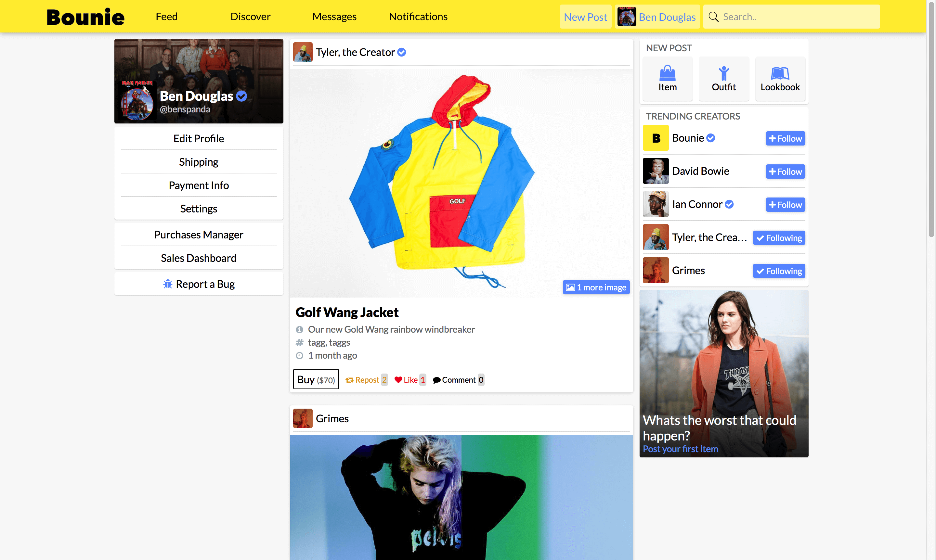Unfollow Tyler, the Creator via Following toggle
The width and height of the screenshot is (936, 560).
779,238
